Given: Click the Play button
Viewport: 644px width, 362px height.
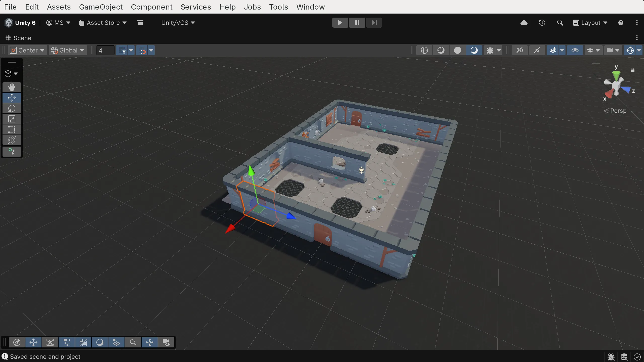Looking at the screenshot, I should coord(340,23).
